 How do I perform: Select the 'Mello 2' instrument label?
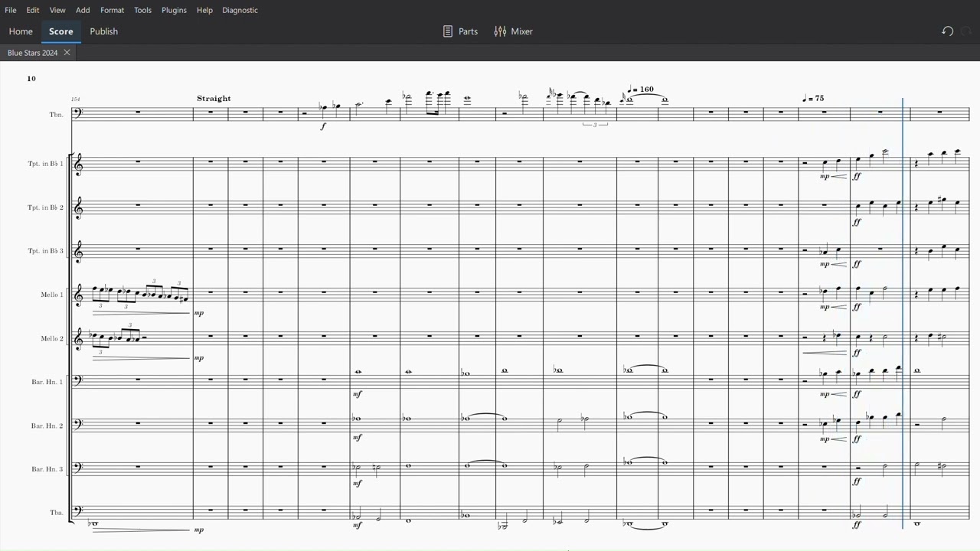click(x=52, y=338)
